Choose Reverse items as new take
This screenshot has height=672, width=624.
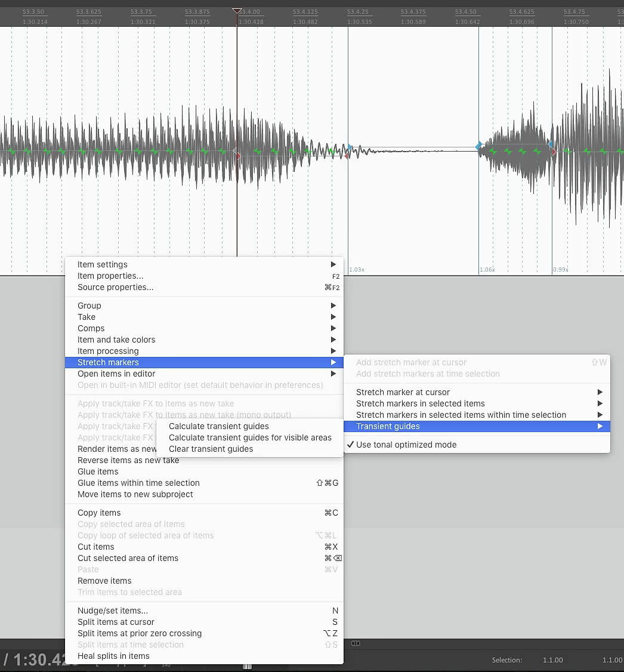[204, 460]
